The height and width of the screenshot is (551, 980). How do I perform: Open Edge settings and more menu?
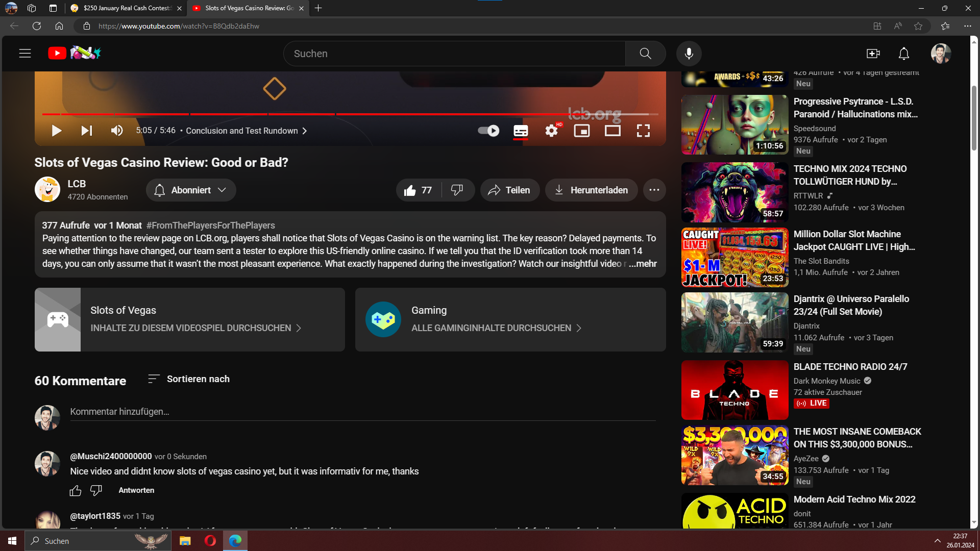point(968,26)
